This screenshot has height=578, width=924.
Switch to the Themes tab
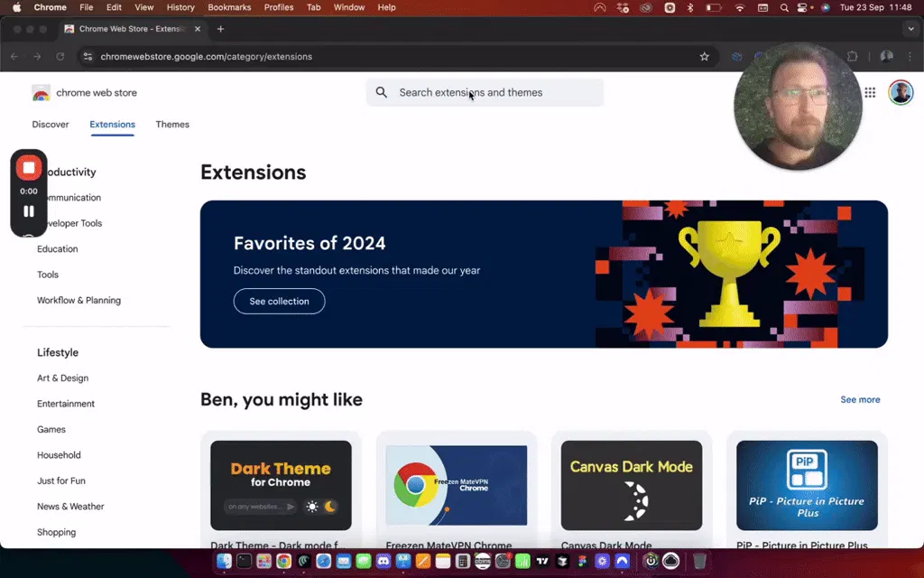click(172, 125)
